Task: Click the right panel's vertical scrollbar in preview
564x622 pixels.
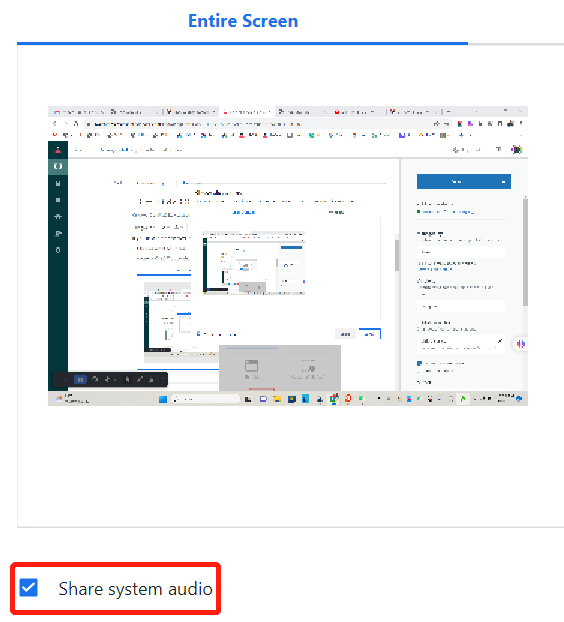Action: 525,252
